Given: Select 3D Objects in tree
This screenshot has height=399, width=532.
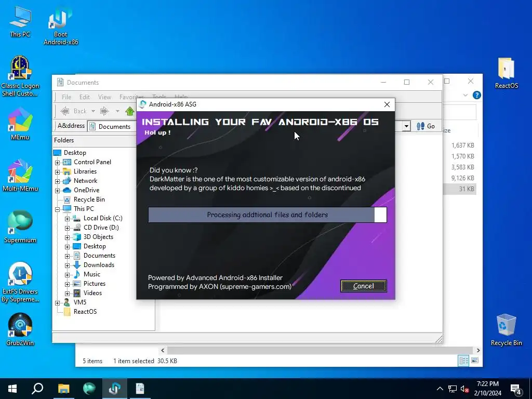Looking at the screenshot, I should pyautogui.click(x=98, y=237).
